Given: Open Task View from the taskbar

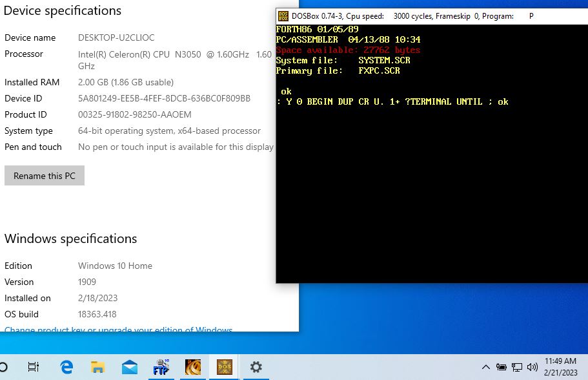Looking at the screenshot, I should (x=34, y=367).
